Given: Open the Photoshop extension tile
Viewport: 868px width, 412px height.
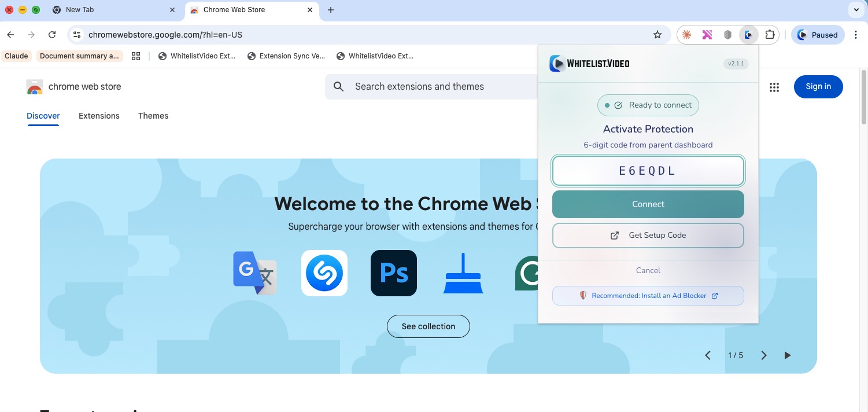Looking at the screenshot, I should [394, 273].
